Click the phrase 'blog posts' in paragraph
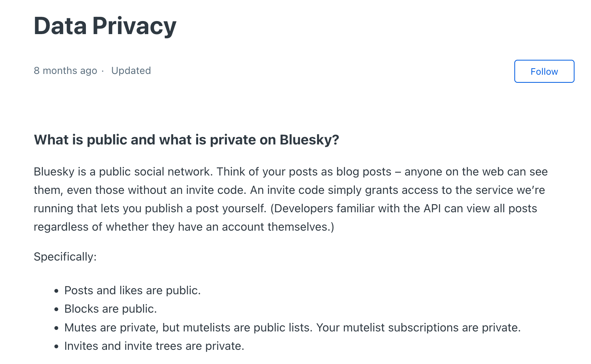The height and width of the screenshot is (364, 591). (364, 172)
